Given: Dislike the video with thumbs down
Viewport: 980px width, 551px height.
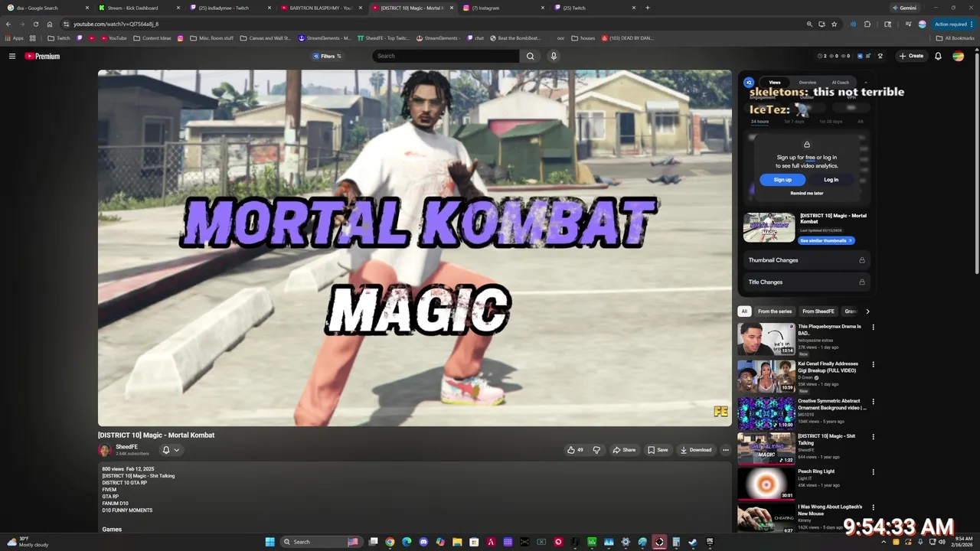Looking at the screenshot, I should 596,450.
